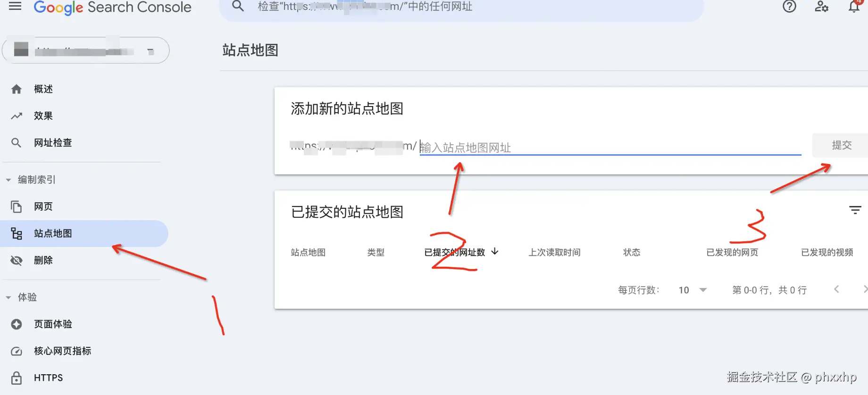Go to previous page of sitemap rows
The height and width of the screenshot is (395, 868).
point(836,289)
